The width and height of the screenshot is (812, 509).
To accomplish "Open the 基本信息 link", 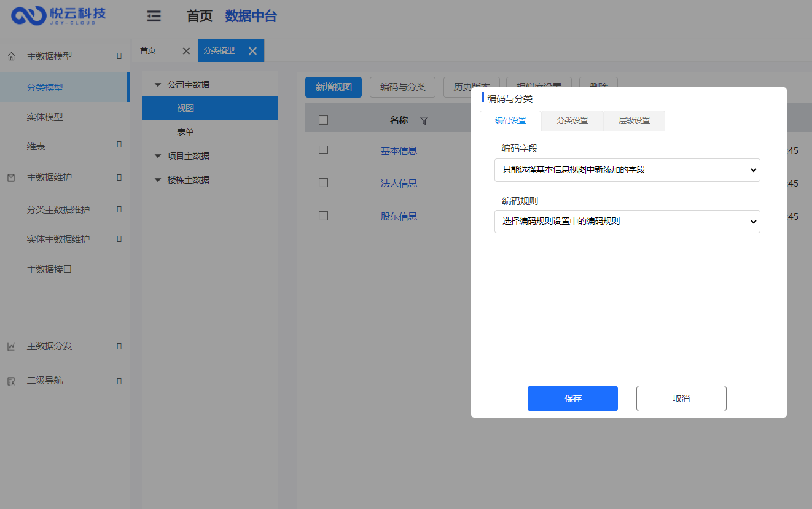I will click(x=399, y=150).
